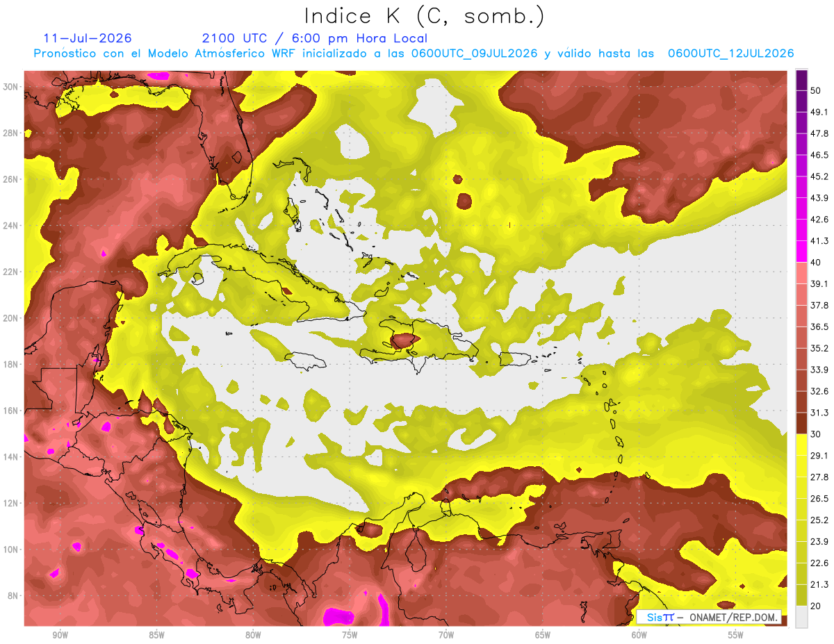Click the '8N' latitude label
The width and height of the screenshot is (834, 644).
(x=14, y=596)
